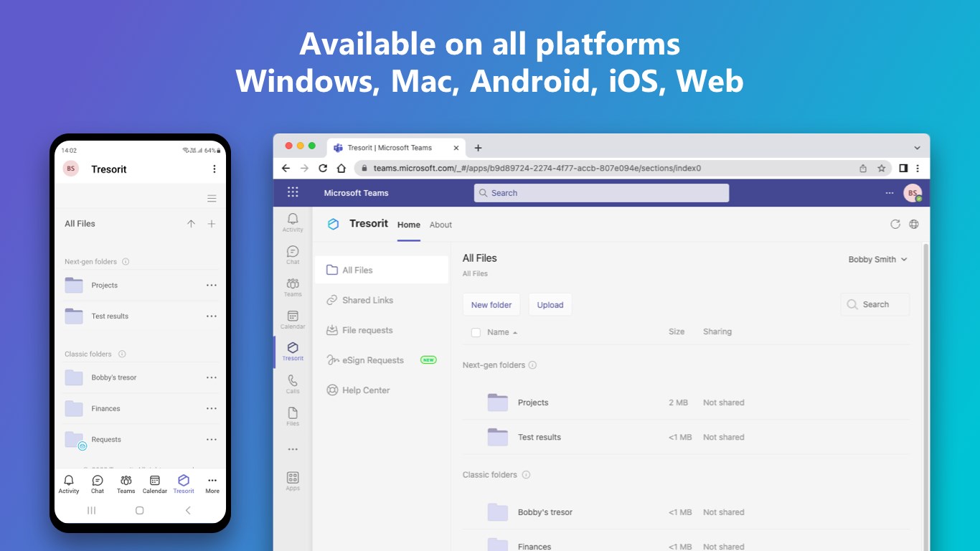Viewport: 980px width, 551px height.
Task: Tap Android recent apps button
Action: pos(92,511)
